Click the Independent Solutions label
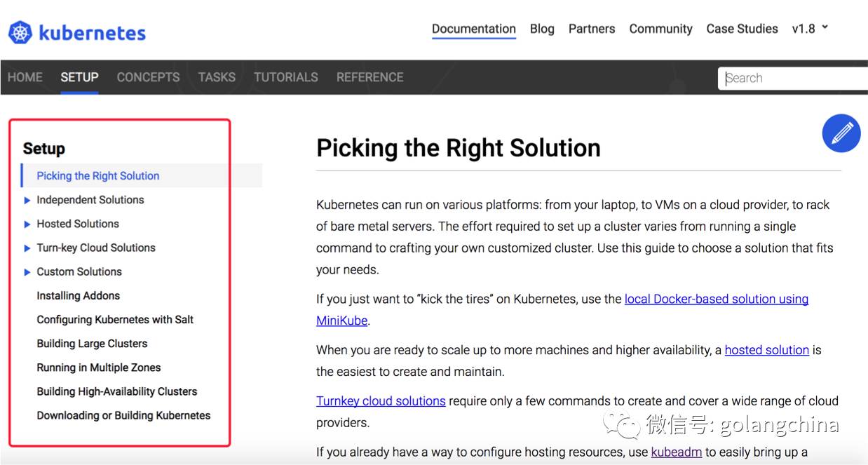The width and height of the screenshot is (868, 465). tap(90, 200)
